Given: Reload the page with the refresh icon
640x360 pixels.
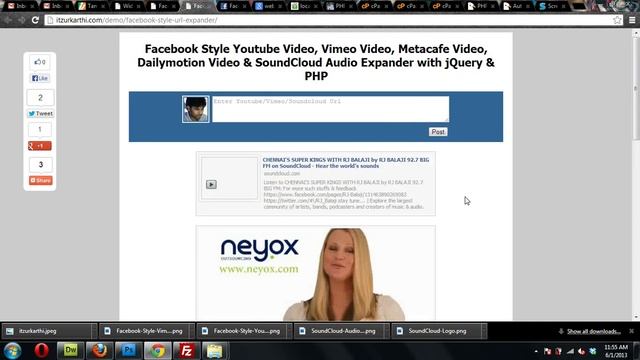Looking at the screenshot, I should [x=35, y=20].
